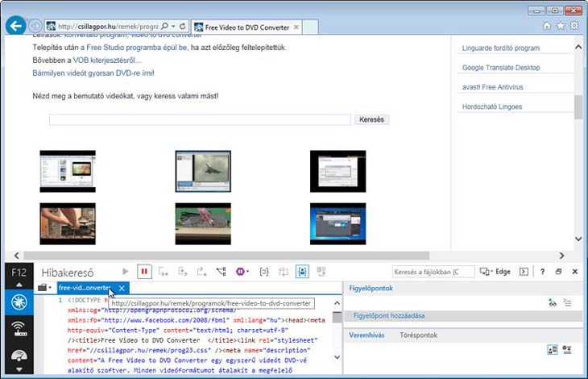This screenshot has height=379, width=588.
Task: Open the purple exception behavior dropdown
Action: coord(242,271)
